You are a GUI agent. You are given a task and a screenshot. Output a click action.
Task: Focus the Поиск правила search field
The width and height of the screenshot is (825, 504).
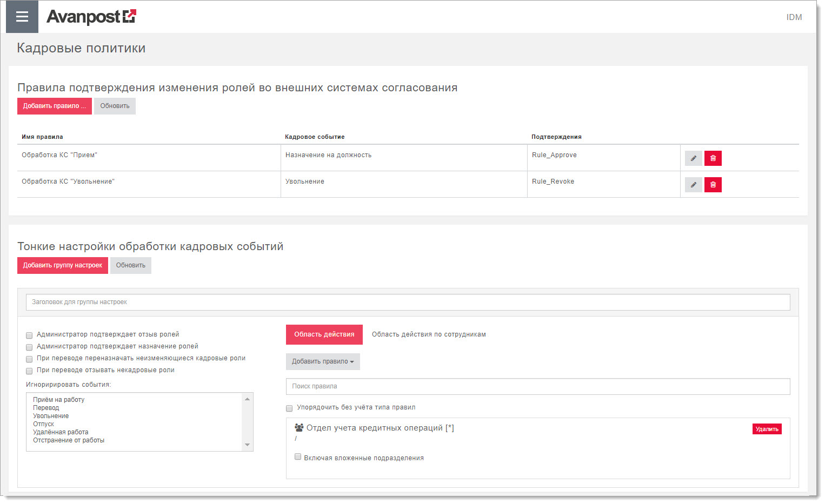point(537,386)
